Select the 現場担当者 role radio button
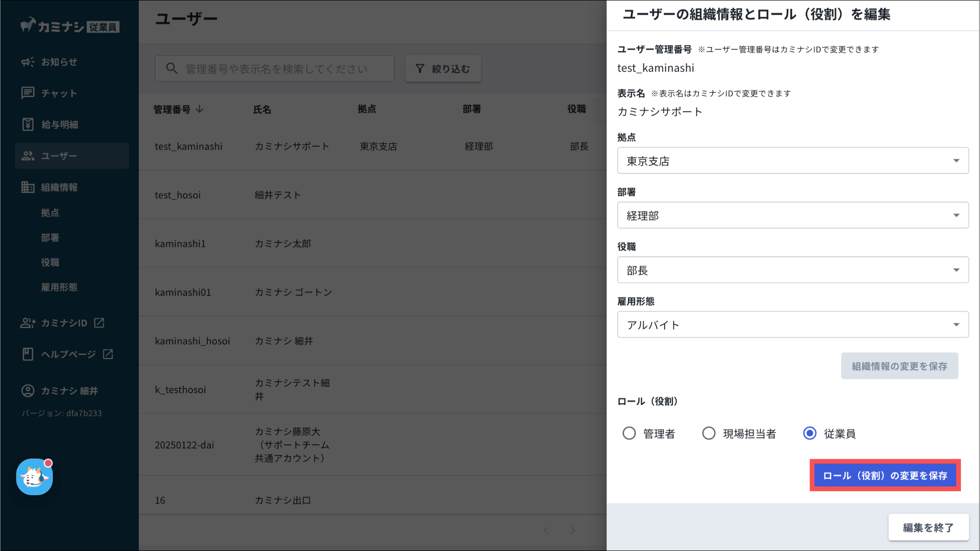Viewport: 980px width, 551px height. (708, 433)
